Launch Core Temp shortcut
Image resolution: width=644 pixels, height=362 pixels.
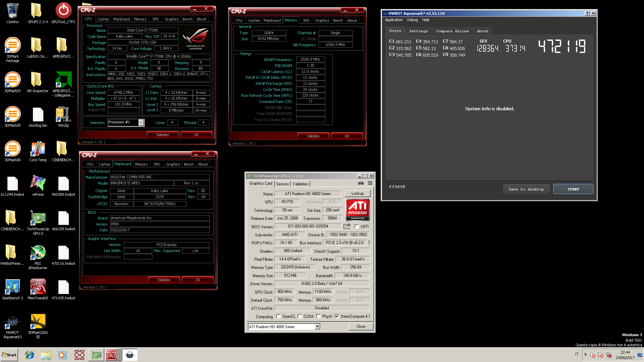[38, 151]
